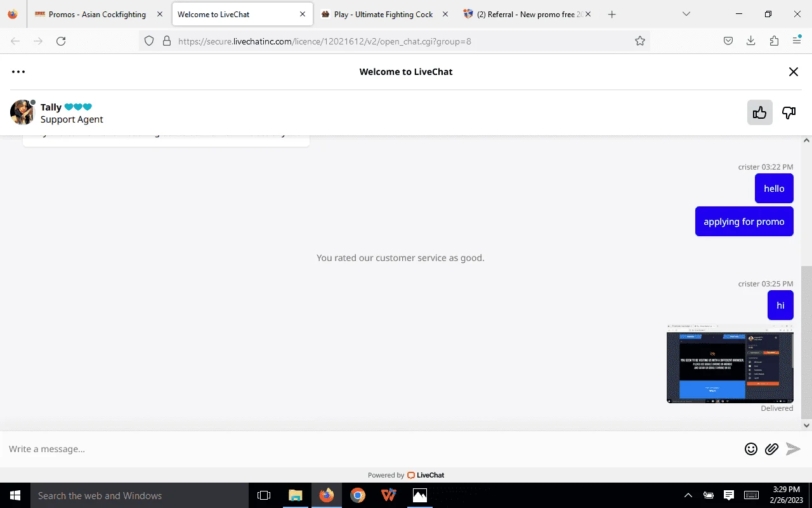Show hidden system tray icons
Screen dimensions: 812x508
(688, 495)
